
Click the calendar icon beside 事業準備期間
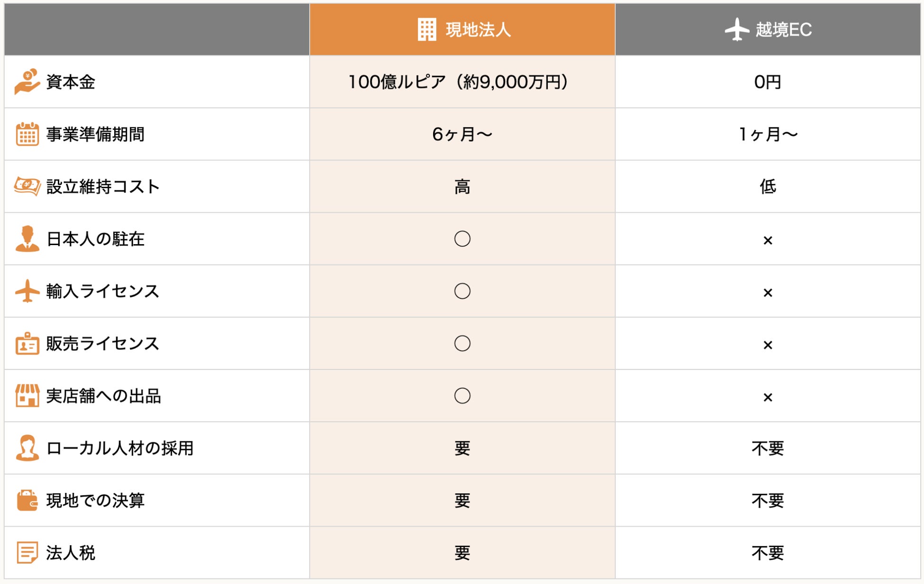[x=27, y=134]
